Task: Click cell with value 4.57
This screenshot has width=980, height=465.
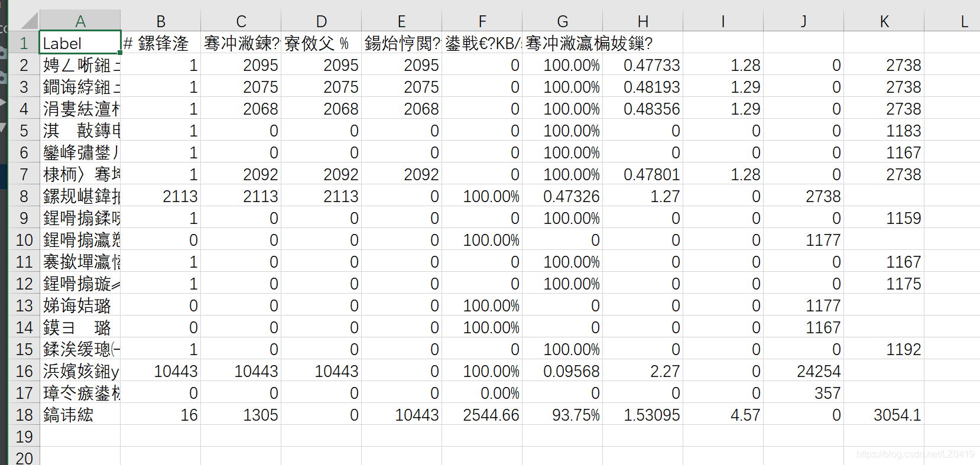Action: click(723, 415)
